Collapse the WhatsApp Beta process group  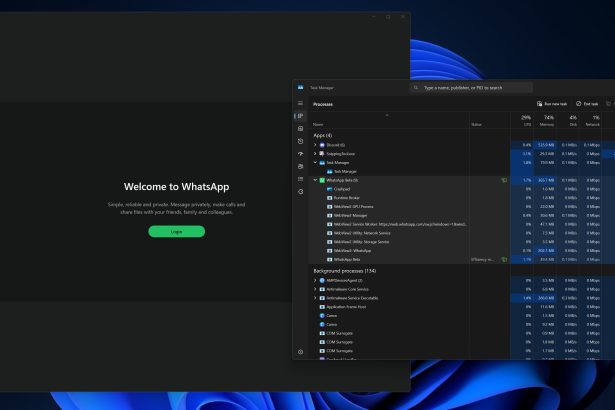[x=315, y=180]
